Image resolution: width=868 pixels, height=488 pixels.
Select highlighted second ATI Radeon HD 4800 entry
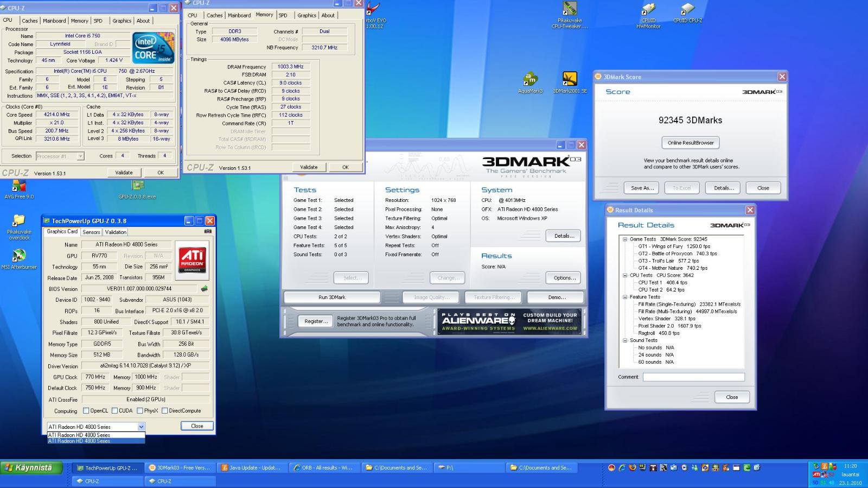click(x=96, y=441)
